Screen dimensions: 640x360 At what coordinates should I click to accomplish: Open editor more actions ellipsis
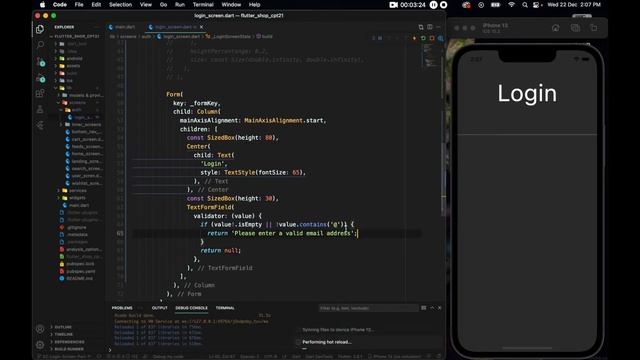click(x=438, y=27)
